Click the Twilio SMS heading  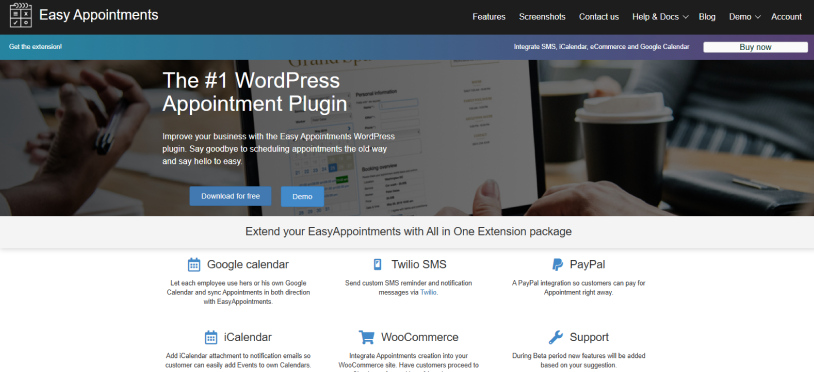[418, 265]
